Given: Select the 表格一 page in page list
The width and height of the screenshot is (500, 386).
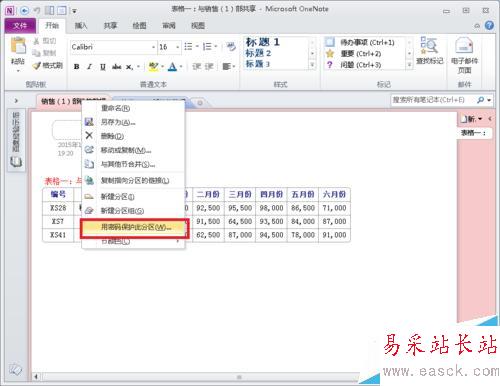Looking at the screenshot, I should 473,133.
